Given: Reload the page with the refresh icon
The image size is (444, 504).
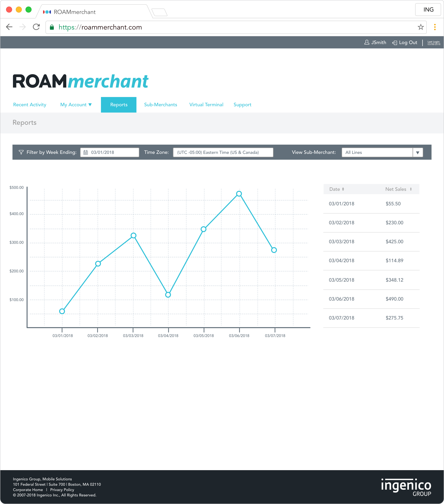Looking at the screenshot, I should tap(36, 27).
